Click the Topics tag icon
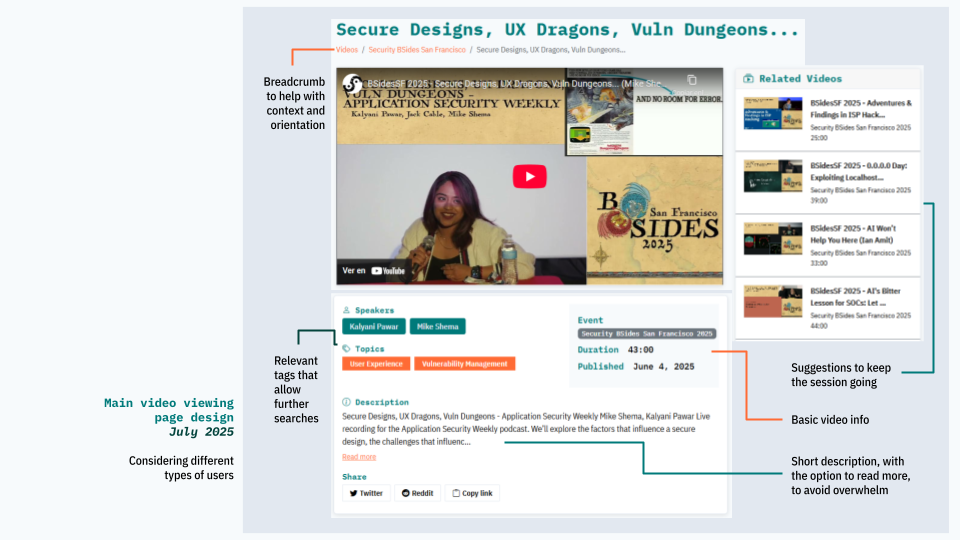960x540 pixels. tap(347, 348)
